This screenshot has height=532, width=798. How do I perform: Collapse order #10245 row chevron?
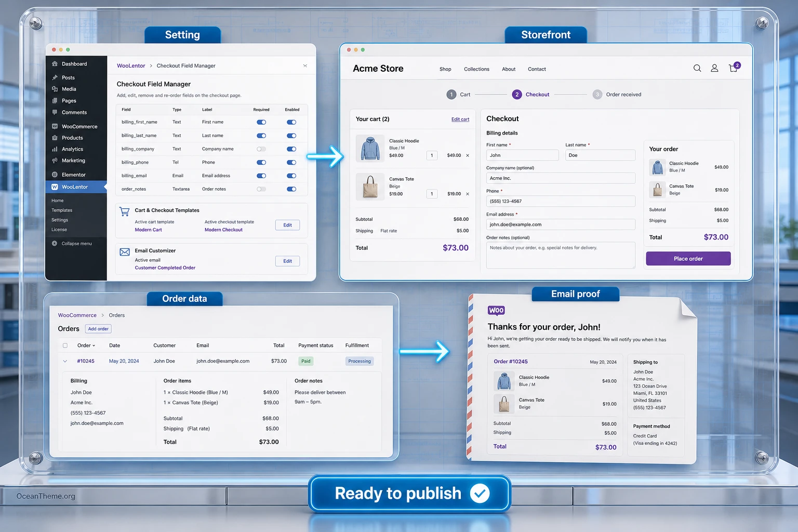coord(65,361)
